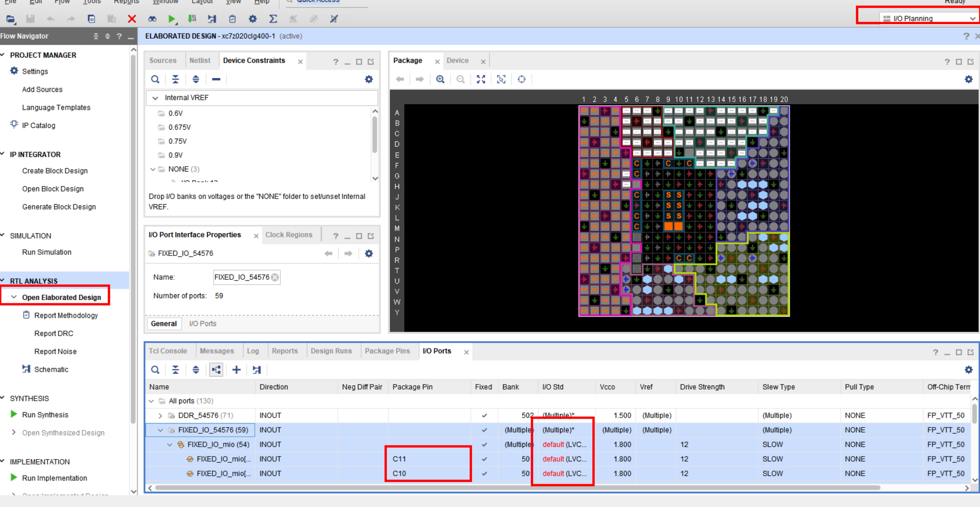Zoom out on the Package view
980x507 pixels.
point(461,79)
